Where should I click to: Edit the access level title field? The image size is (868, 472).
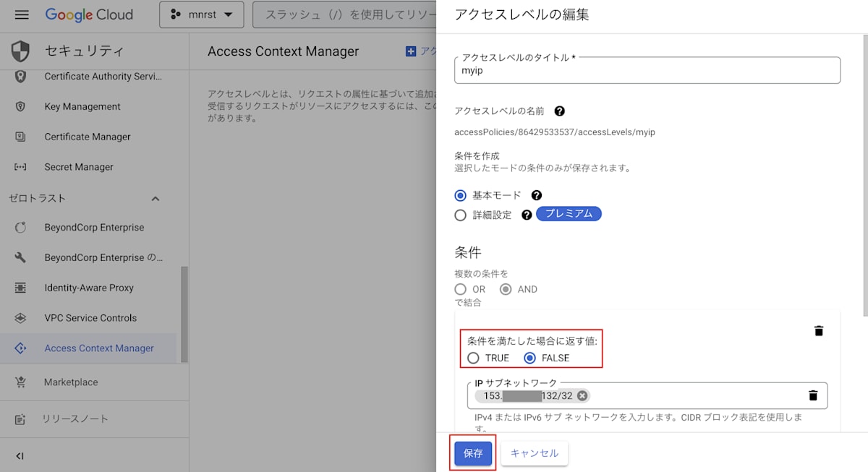(x=647, y=71)
